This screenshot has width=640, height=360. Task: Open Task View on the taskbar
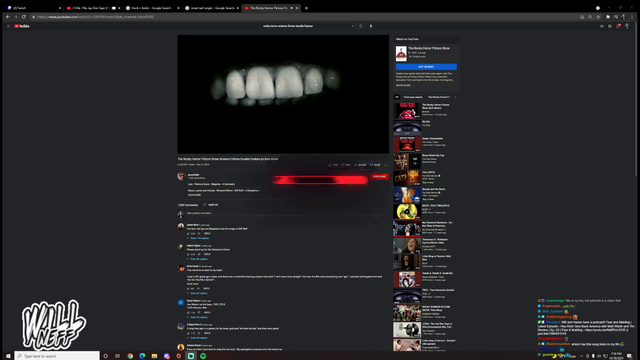point(118,356)
